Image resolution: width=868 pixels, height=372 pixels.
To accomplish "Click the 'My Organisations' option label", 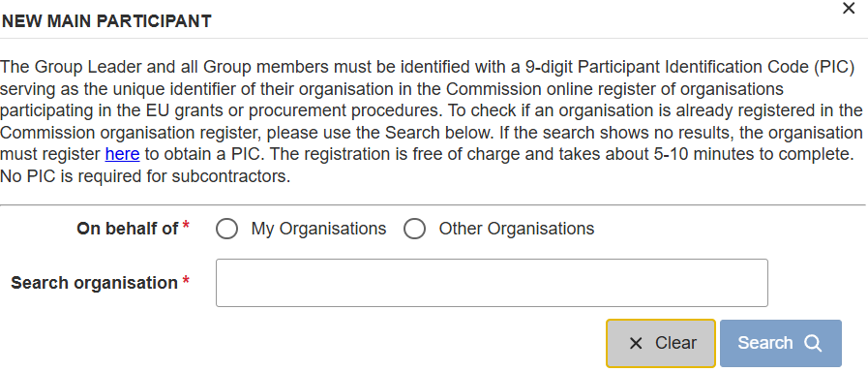I will coord(319,229).
